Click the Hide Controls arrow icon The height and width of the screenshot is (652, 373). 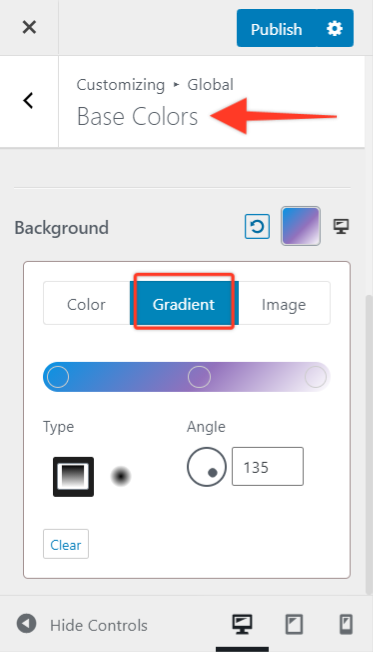(x=27, y=624)
